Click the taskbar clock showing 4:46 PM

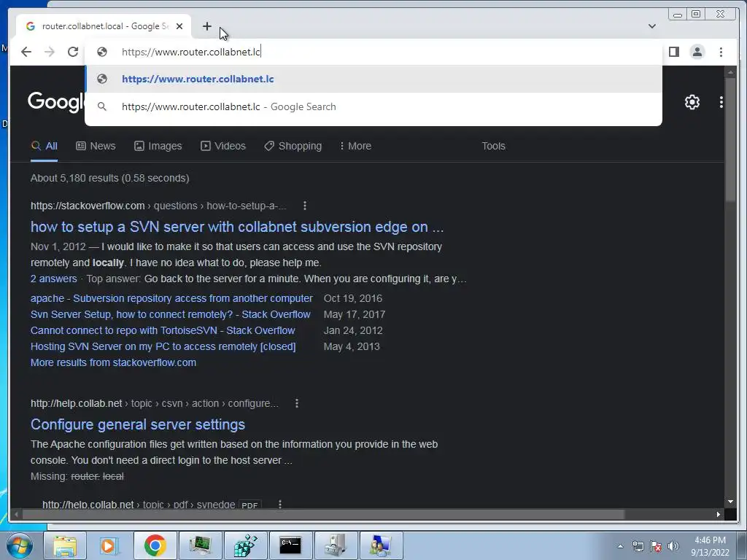[x=710, y=546]
